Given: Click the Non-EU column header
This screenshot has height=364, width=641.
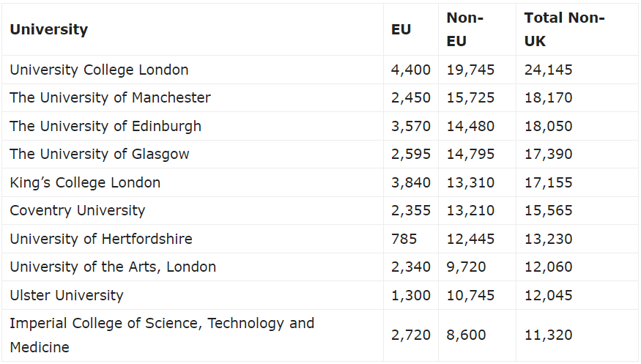Looking at the screenshot, I should 464,29.
